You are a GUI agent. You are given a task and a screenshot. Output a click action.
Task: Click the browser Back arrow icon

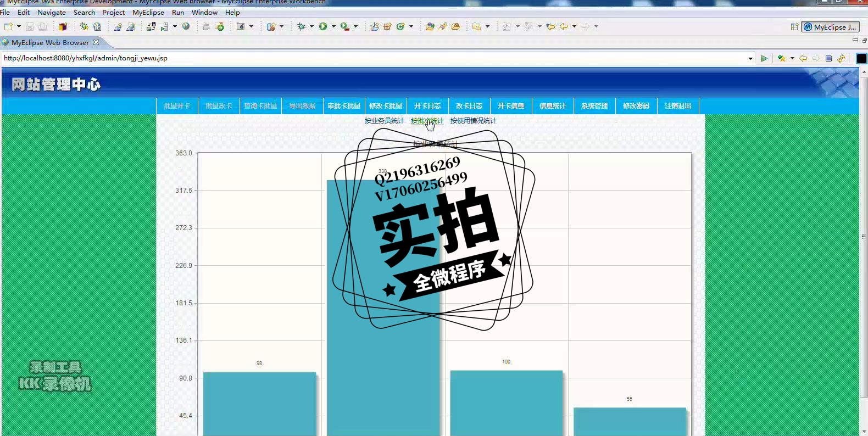click(x=803, y=58)
